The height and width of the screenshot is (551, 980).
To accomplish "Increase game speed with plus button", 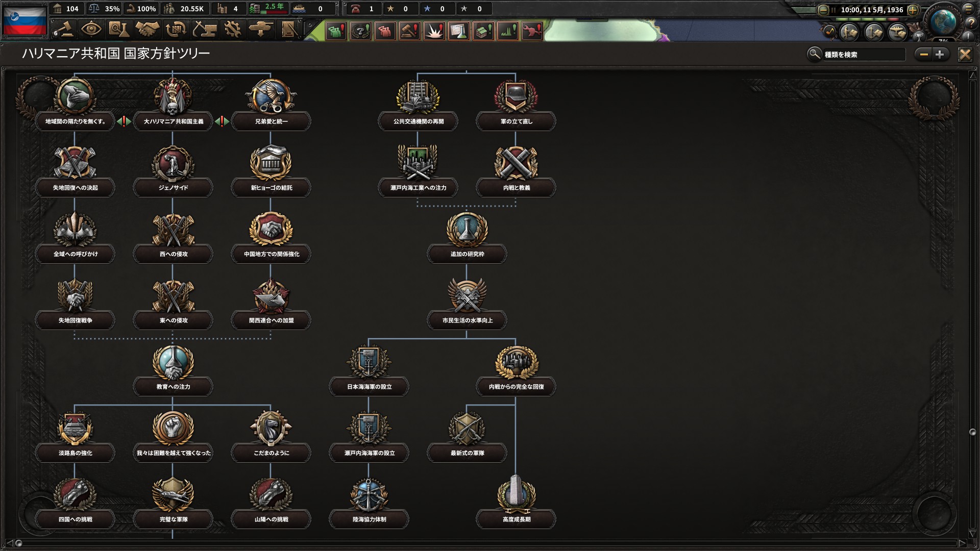I will click(x=913, y=10).
